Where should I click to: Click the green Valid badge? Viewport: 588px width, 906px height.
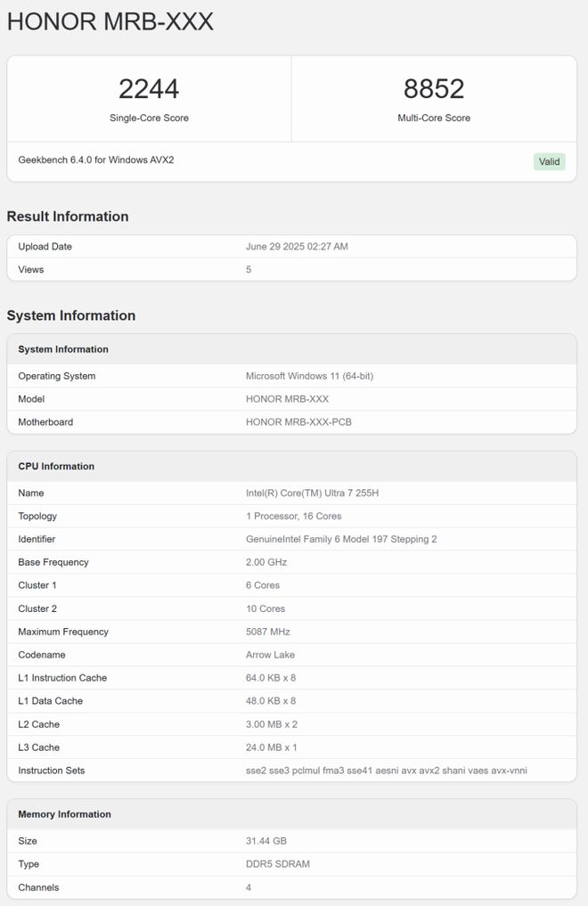(x=549, y=162)
